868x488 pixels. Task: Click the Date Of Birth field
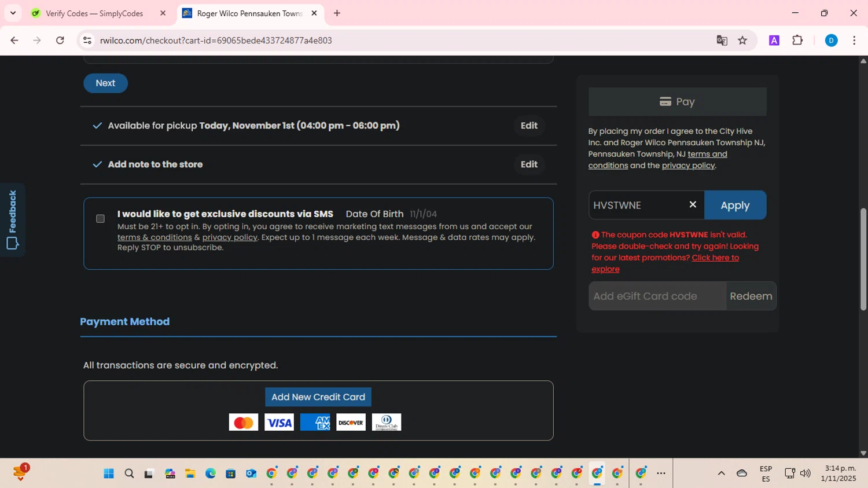point(423,214)
